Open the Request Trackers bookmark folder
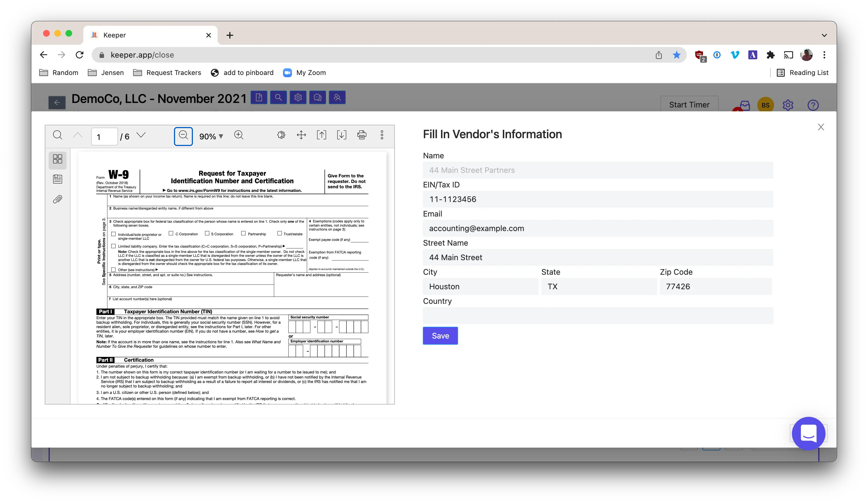 pyautogui.click(x=168, y=73)
